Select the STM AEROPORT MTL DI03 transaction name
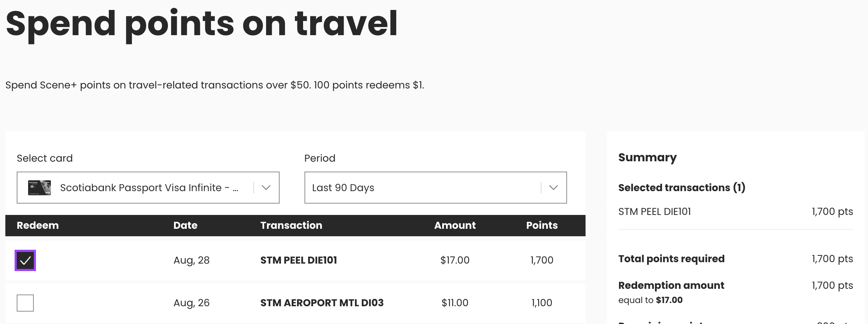The image size is (868, 324). point(322,303)
